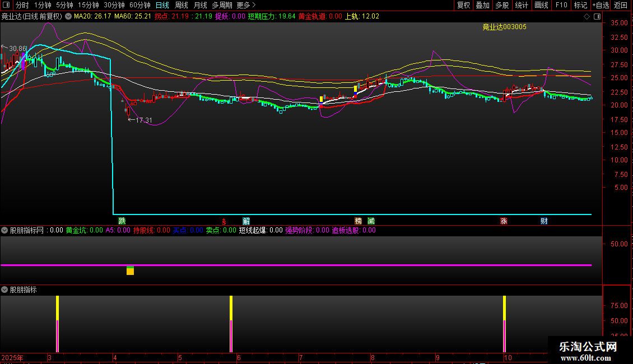Click the stock title 竞业达(日线.前复权)

pos(32,17)
